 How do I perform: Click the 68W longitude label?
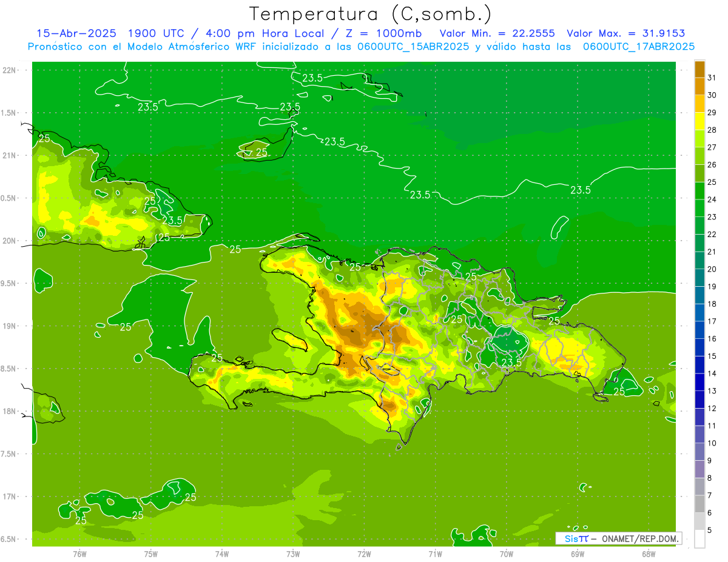[649, 554]
